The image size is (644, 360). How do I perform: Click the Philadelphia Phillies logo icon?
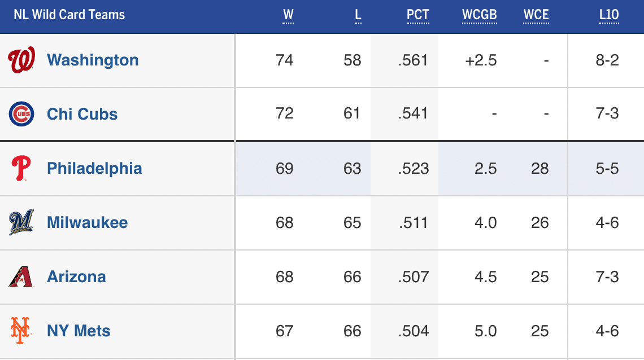21,169
